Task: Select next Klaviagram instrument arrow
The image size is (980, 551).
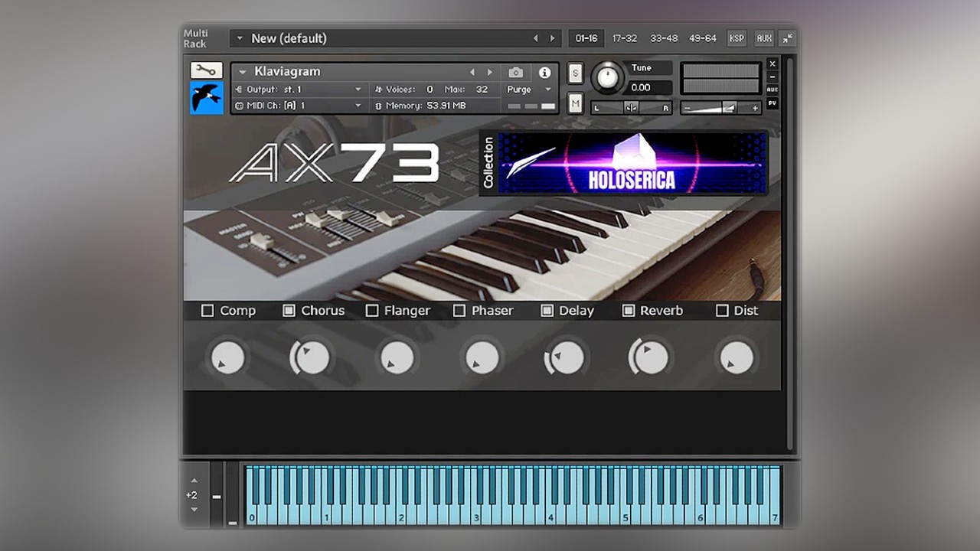Action: point(490,72)
